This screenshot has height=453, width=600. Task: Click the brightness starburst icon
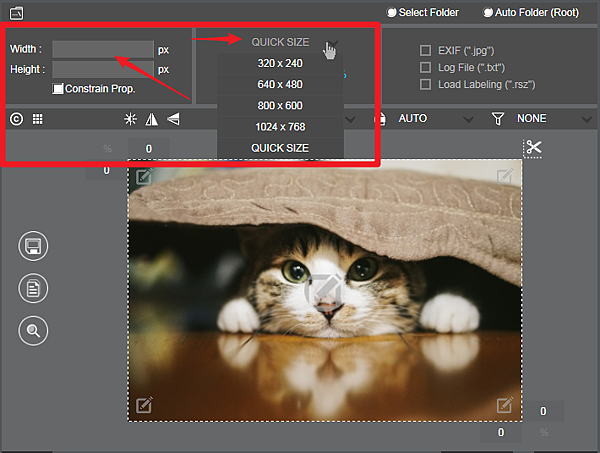[x=130, y=119]
